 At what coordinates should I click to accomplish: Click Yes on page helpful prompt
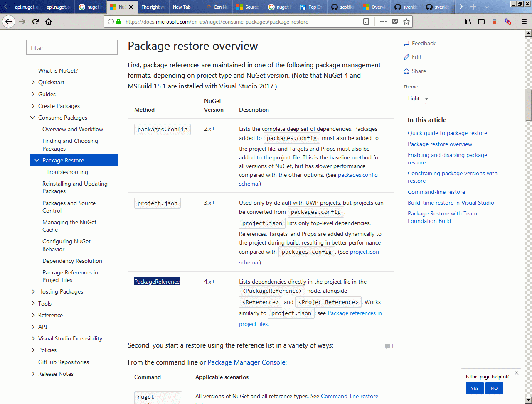point(475,388)
